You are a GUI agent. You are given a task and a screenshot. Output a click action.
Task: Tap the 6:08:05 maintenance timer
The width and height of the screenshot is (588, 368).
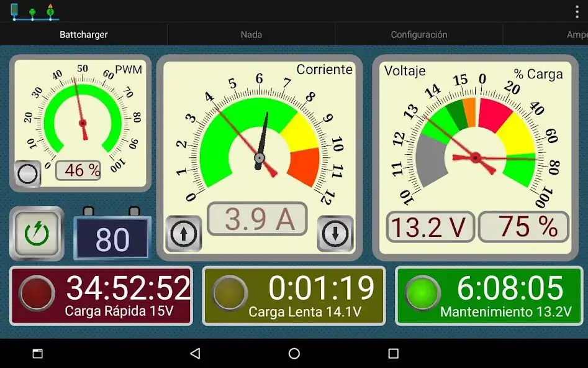(510, 288)
